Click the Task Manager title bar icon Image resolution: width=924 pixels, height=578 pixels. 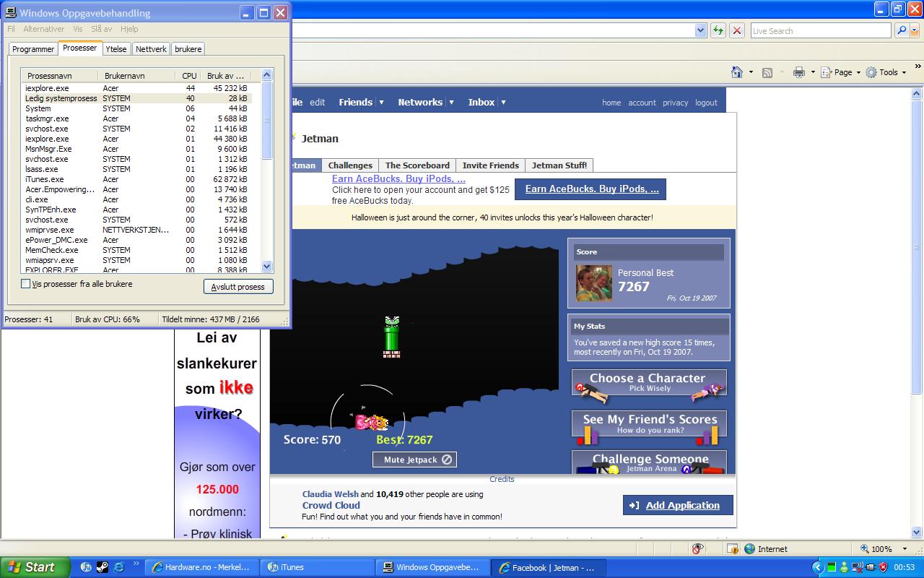pyautogui.click(x=11, y=12)
